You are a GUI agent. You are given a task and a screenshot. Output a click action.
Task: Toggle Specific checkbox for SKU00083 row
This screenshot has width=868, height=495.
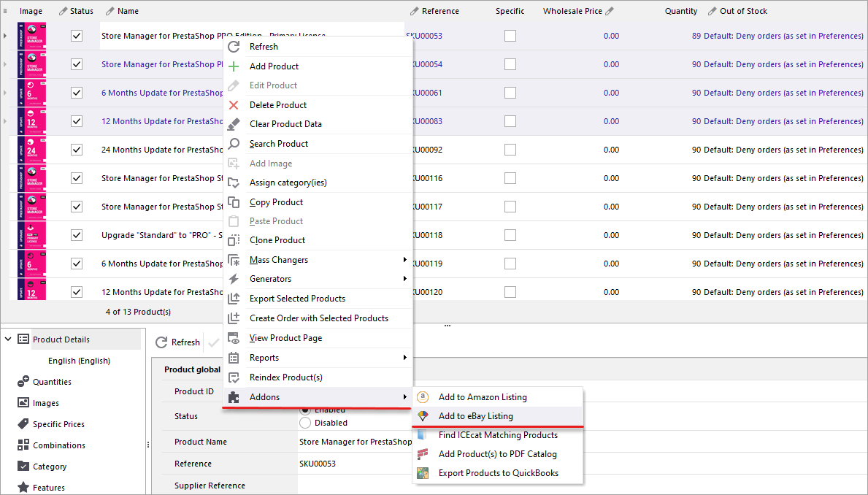(x=510, y=121)
